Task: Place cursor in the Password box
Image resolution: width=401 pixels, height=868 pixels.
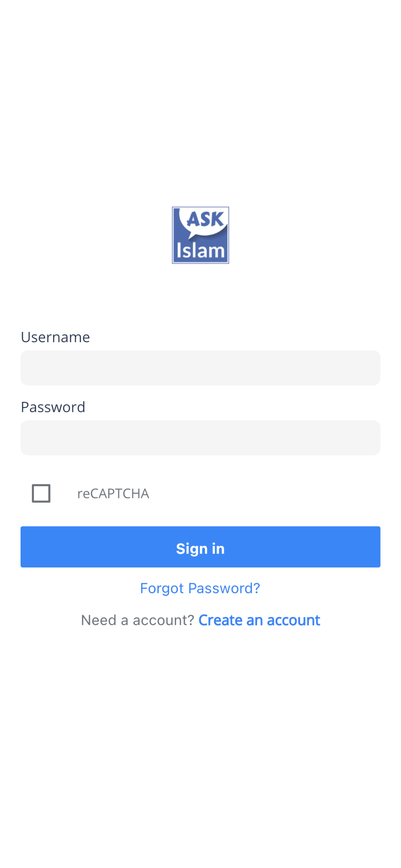Action: coord(200,438)
